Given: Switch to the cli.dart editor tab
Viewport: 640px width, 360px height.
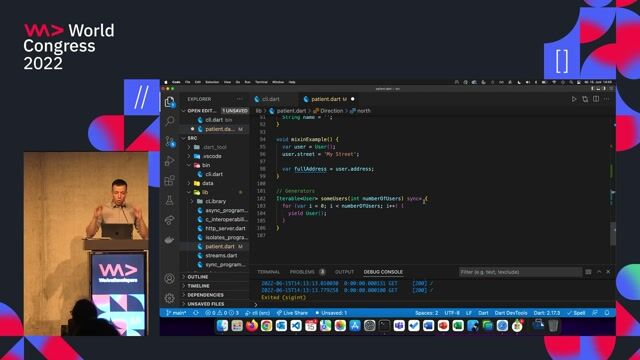Looking at the screenshot, I should [270, 99].
